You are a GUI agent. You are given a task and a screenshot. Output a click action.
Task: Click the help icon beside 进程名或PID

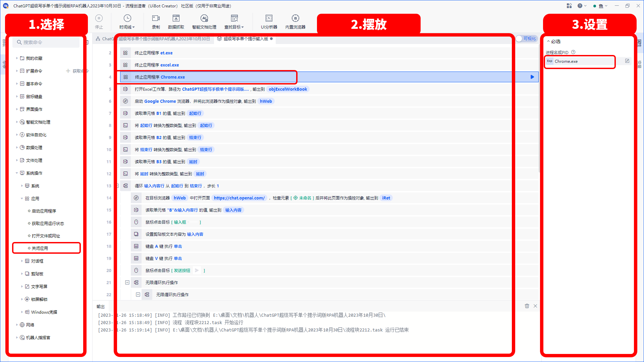click(573, 52)
